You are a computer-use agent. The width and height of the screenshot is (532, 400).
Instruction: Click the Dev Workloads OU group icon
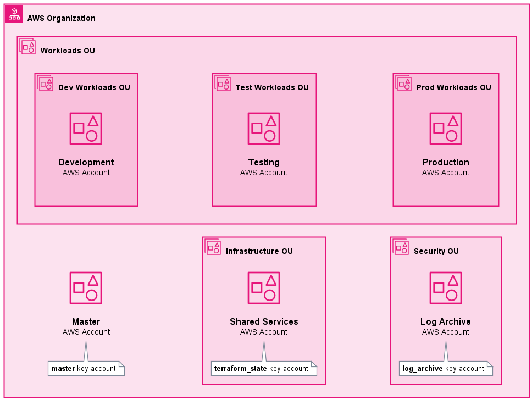[45, 84]
